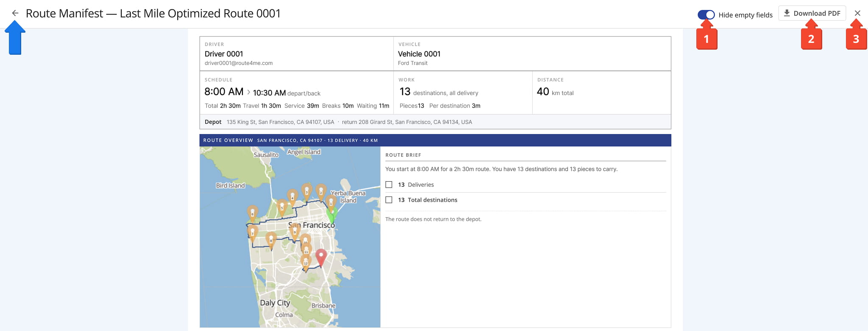Check the 13 Deliveries checkbox
Image resolution: width=868 pixels, height=331 pixels.
[x=389, y=185]
